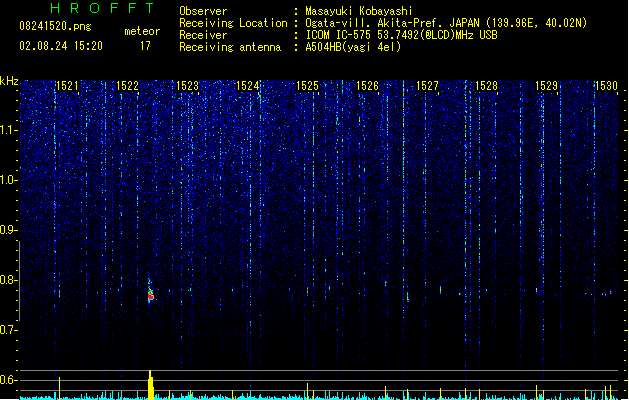Click the Observer label

coord(203,11)
